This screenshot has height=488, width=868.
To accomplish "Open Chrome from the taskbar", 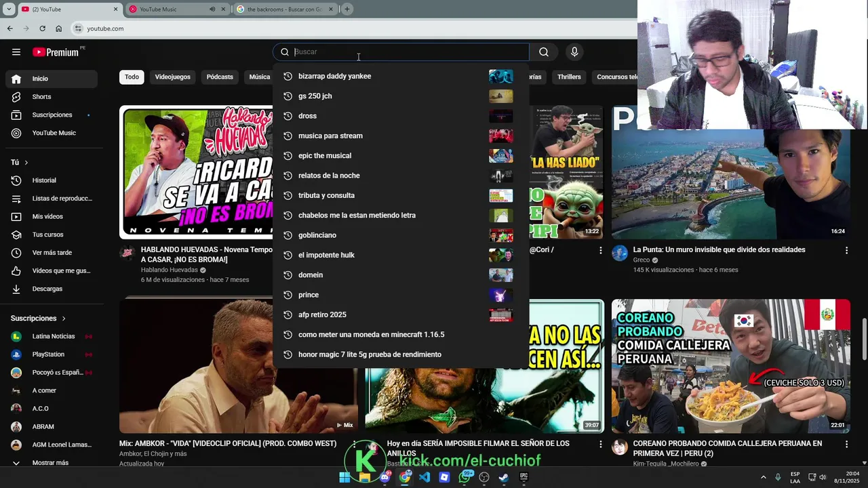I will 405,477.
